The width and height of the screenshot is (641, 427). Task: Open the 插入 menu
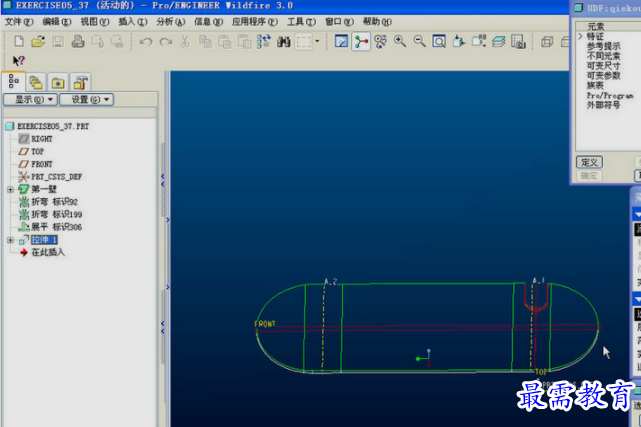pyautogui.click(x=133, y=22)
